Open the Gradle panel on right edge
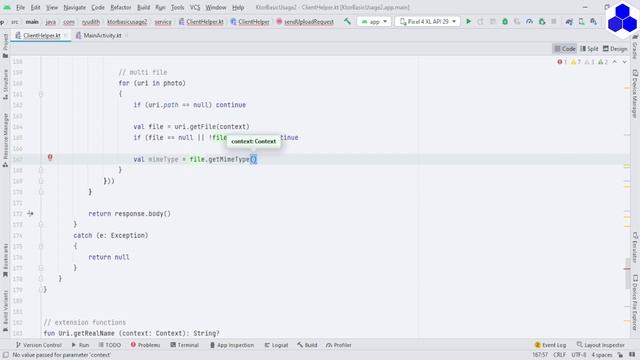The image size is (640, 360). coord(635,47)
